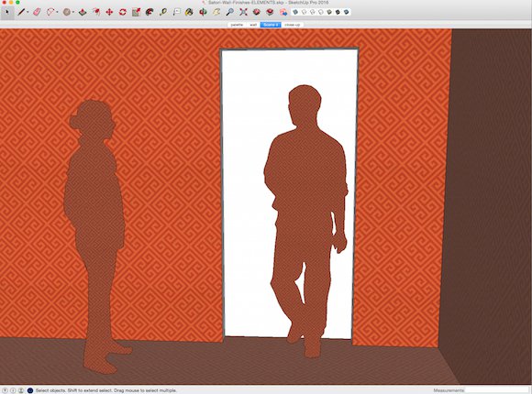Screen dimensions: 532x394
Task: Choose the Eraser tool
Action: [x=37, y=12]
